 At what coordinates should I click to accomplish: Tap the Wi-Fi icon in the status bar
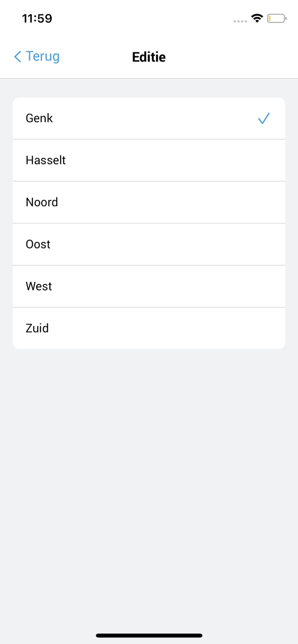(257, 18)
